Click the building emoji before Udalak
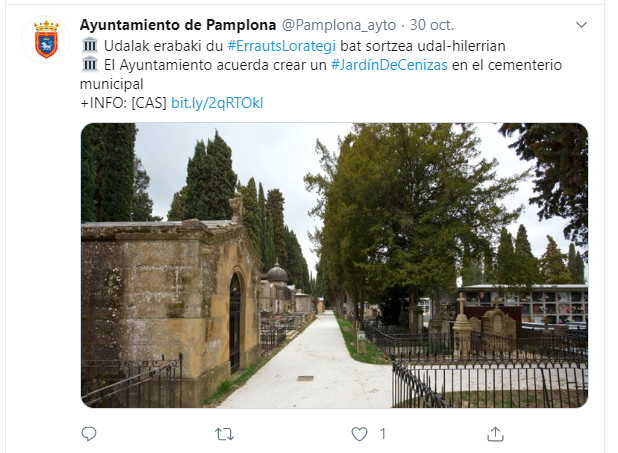The image size is (618, 453). (89, 45)
